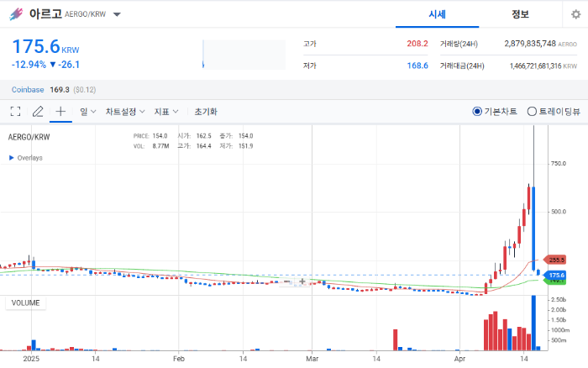Click the 2.50b volume axis label
588x368 pixels.
[559, 299]
